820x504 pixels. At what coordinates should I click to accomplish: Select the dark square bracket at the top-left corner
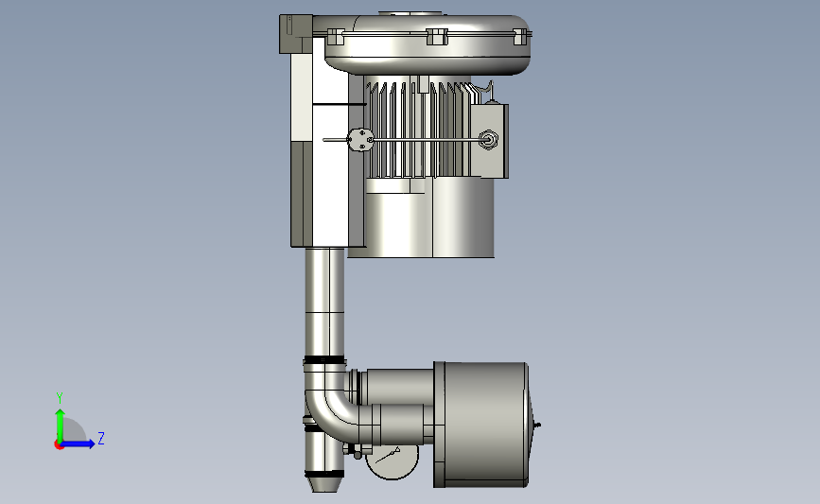[x=295, y=34]
